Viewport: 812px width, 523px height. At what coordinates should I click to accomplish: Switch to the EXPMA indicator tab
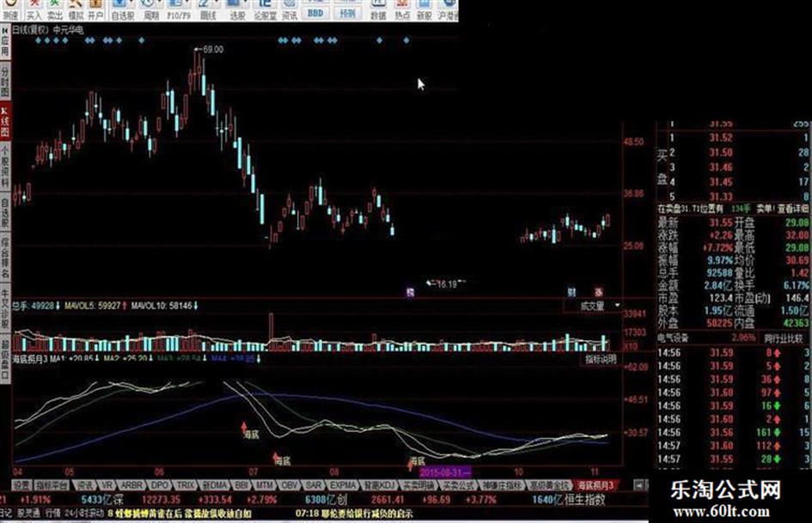point(343,486)
